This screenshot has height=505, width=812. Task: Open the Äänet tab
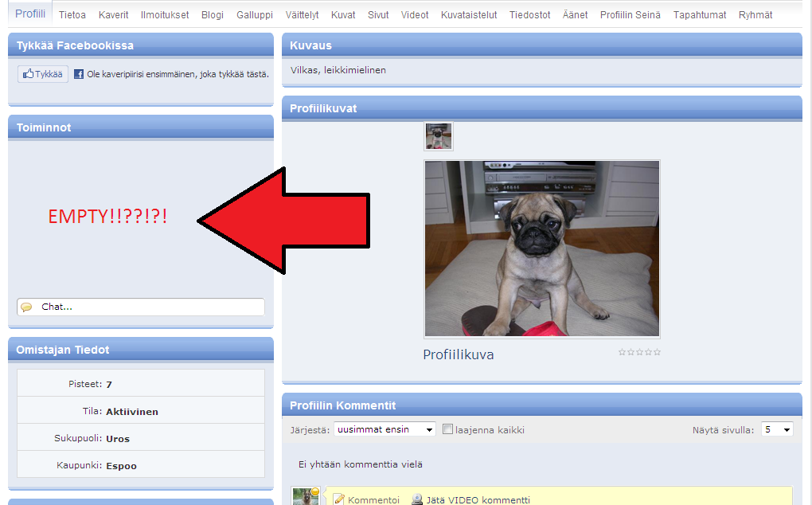coord(575,15)
